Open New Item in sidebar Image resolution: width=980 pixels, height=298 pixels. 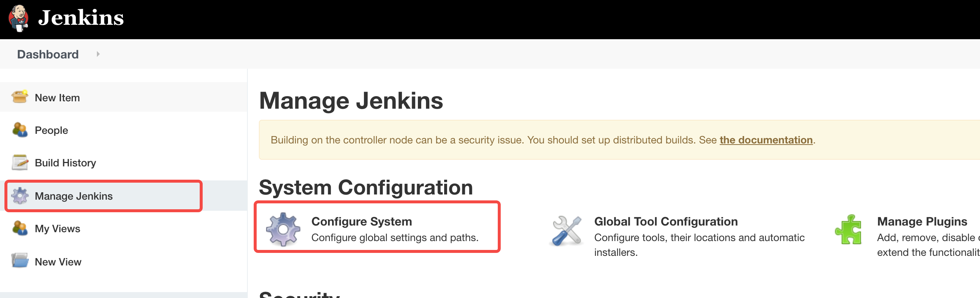click(57, 98)
